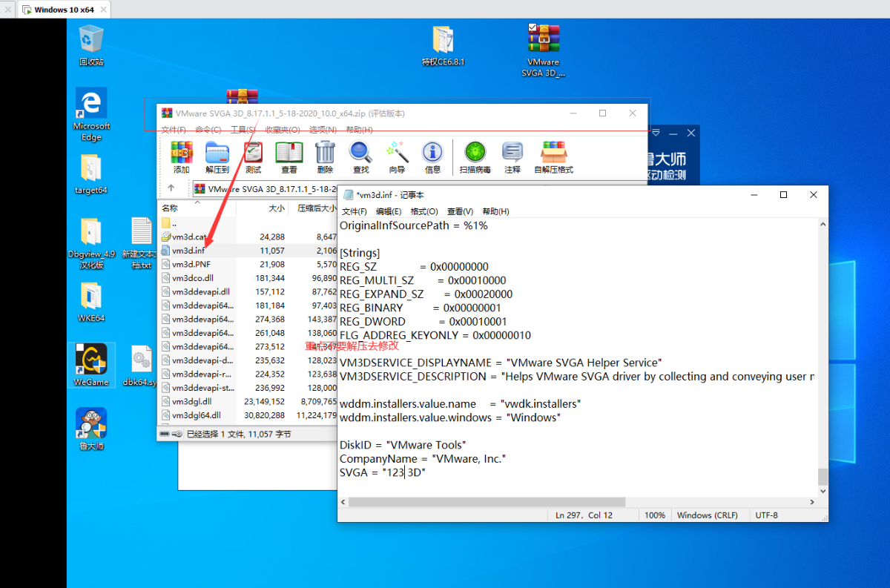
Task: Open the 文件(F) menu in WinRAR
Action: coord(173,130)
